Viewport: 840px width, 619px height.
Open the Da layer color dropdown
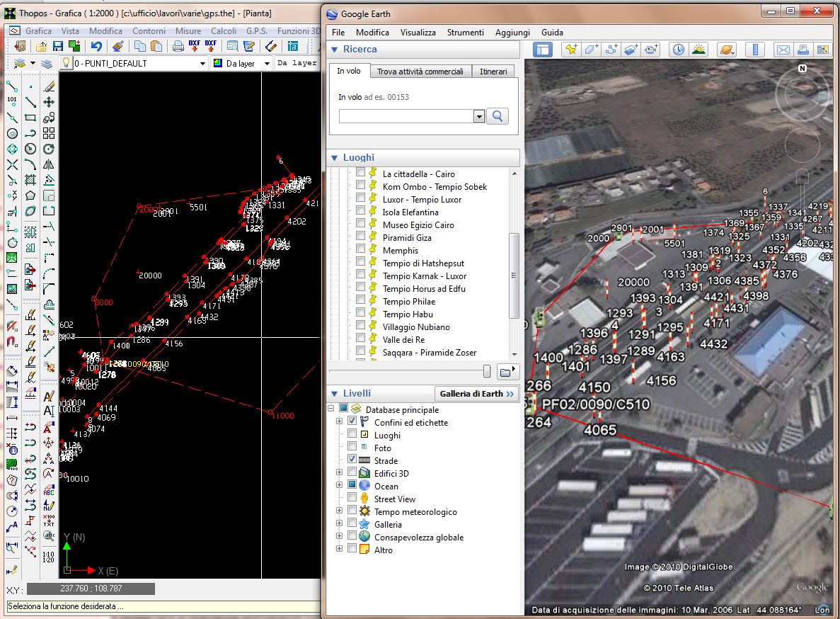pyautogui.click(x=267, y=63)
